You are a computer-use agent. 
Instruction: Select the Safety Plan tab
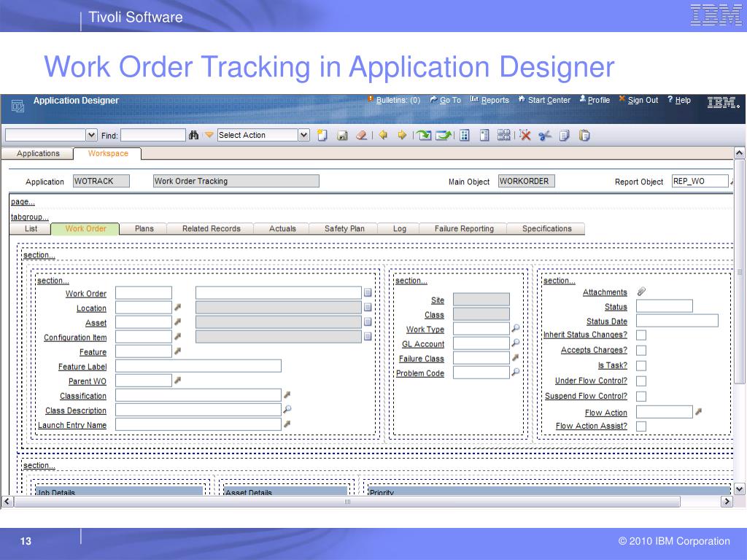click(x=344, y=228)
